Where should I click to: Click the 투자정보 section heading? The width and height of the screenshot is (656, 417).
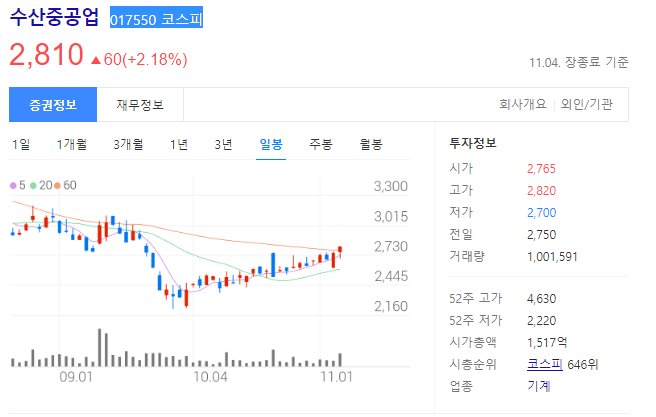pyautogui.click(x=473, y=143)
